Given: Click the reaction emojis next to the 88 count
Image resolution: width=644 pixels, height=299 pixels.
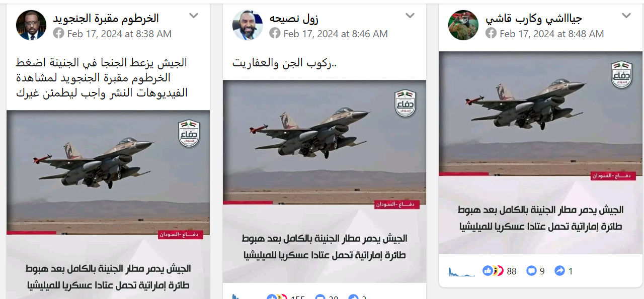Looking at the screenshot, I should point(493,271).
